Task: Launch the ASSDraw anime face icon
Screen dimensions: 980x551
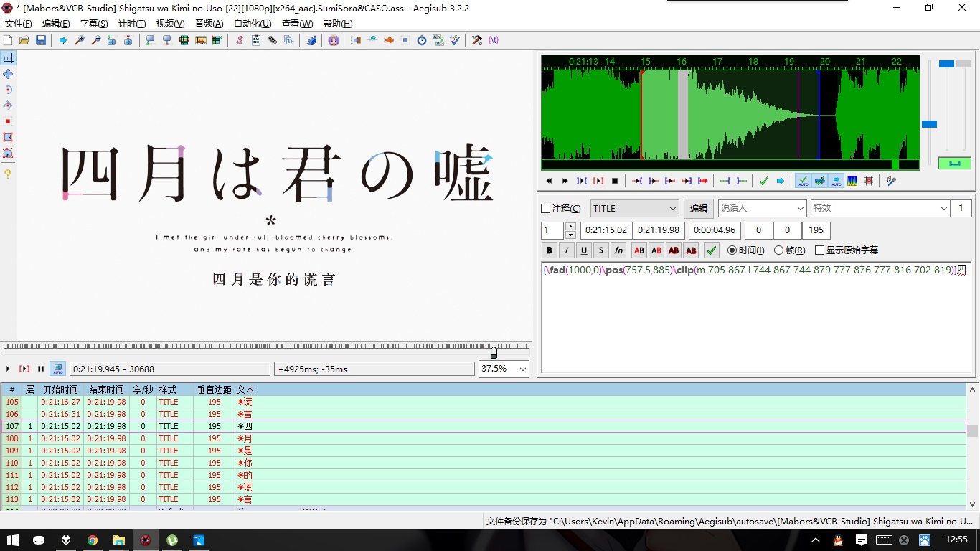Action: pos(334,40)
